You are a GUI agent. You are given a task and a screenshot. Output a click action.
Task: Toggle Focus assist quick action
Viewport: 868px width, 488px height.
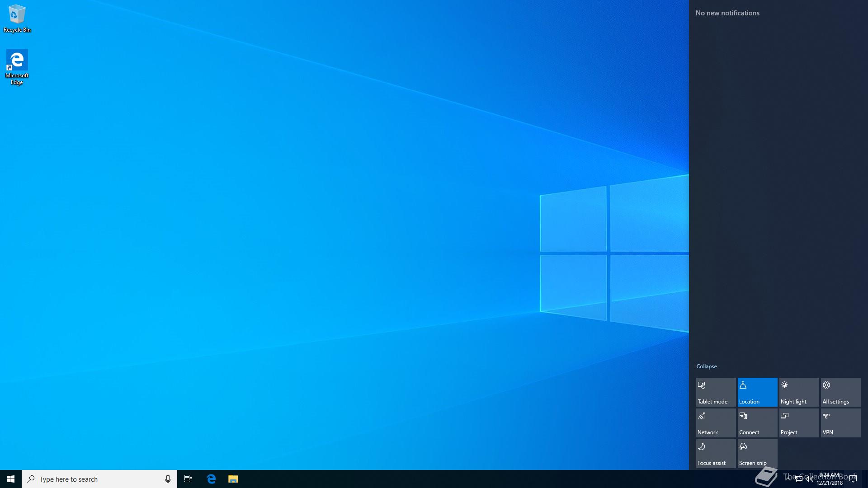tap(716, 454)
